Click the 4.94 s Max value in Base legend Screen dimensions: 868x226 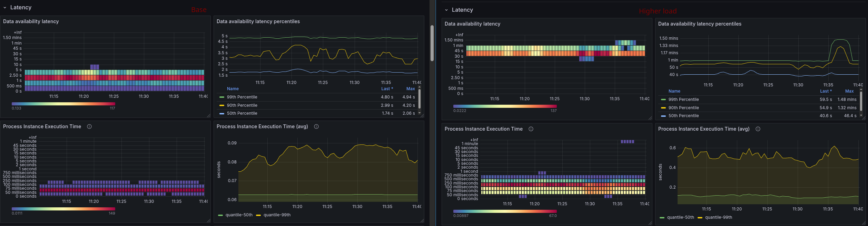click(408, 97)
